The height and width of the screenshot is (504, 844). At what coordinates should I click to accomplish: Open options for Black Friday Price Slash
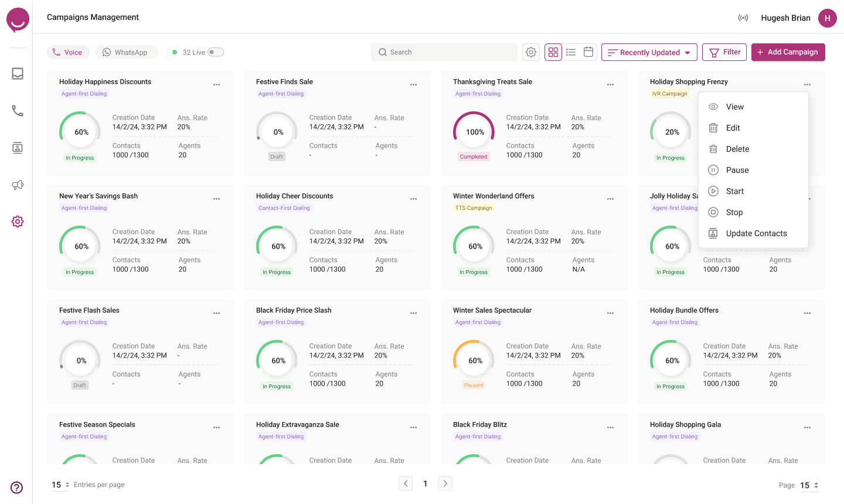click(414, 314)
